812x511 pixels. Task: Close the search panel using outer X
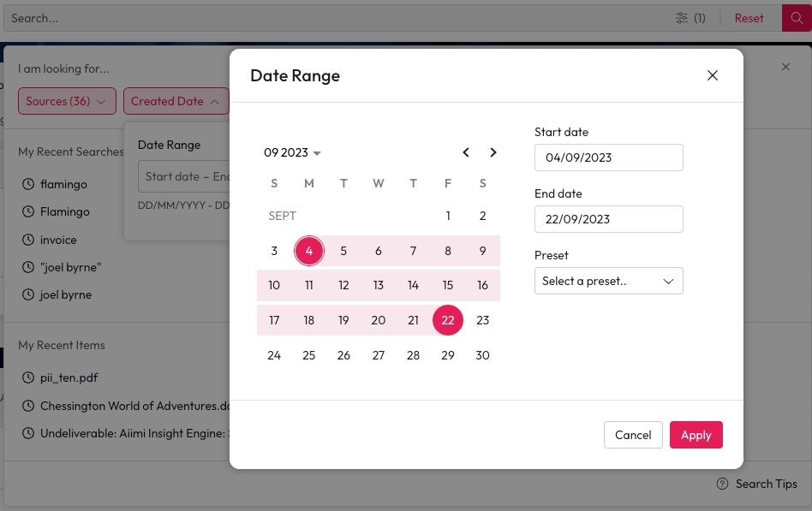point(786,67)
